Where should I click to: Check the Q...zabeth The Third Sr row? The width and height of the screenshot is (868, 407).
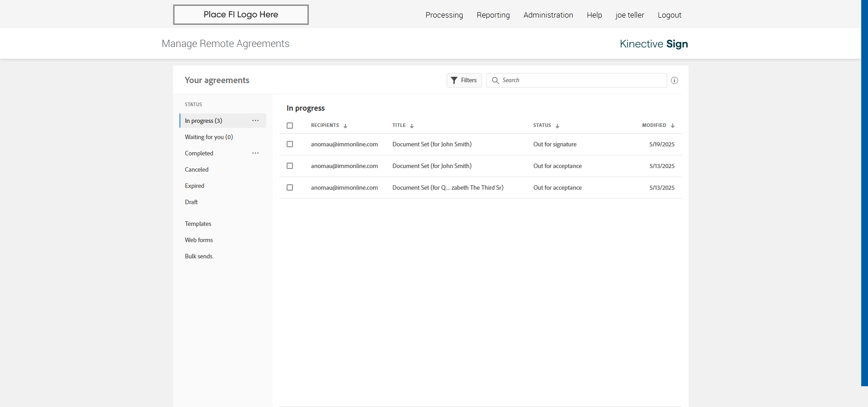pyautogui.click(x=290, y=187)
